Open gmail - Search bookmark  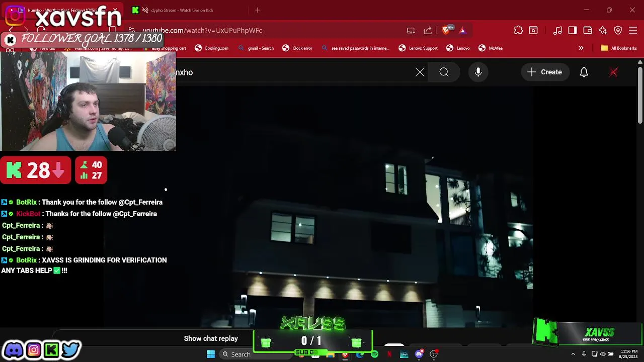coord(256,48)
